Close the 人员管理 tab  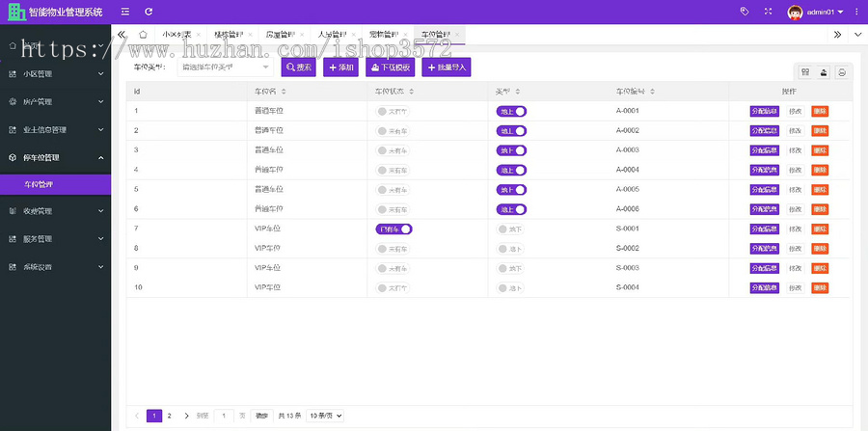(x=354, y=35)
